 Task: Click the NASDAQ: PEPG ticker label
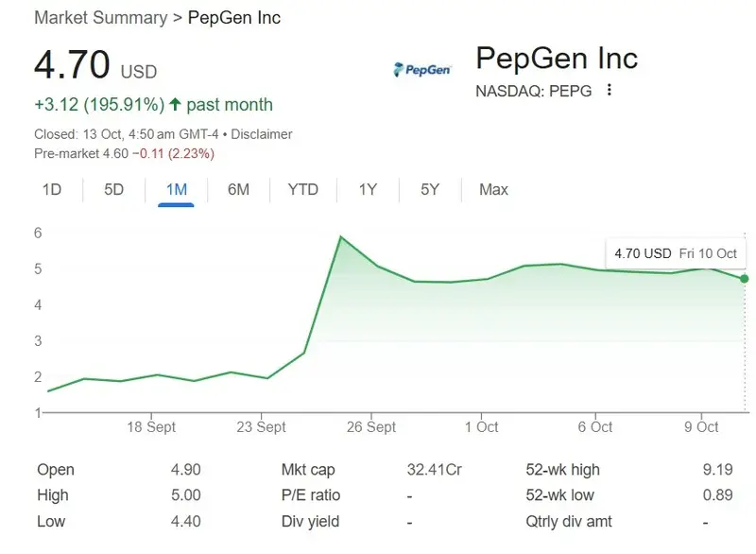530,91
